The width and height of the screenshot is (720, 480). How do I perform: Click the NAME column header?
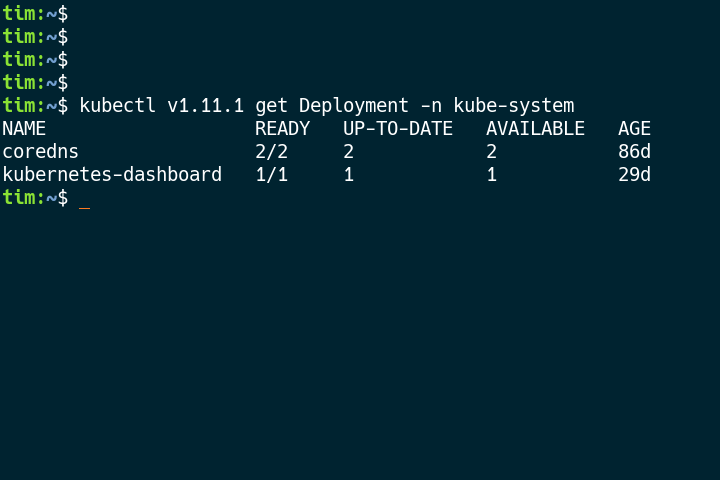pyautogui.click(x=24, y=129)
